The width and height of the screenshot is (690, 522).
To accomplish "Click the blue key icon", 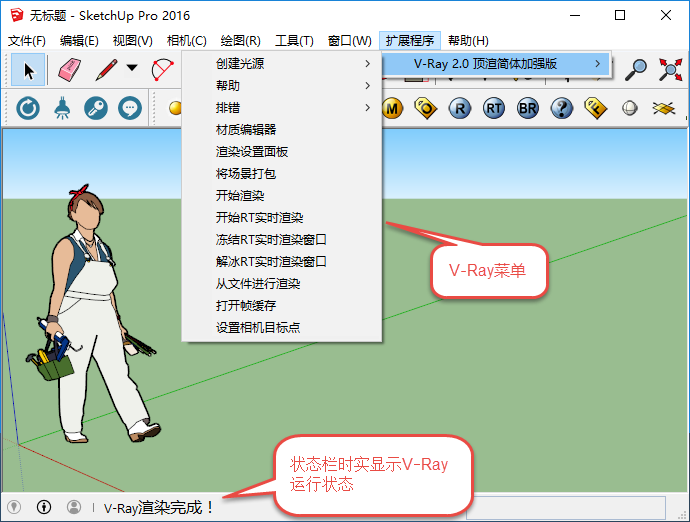I will point(95,108).
